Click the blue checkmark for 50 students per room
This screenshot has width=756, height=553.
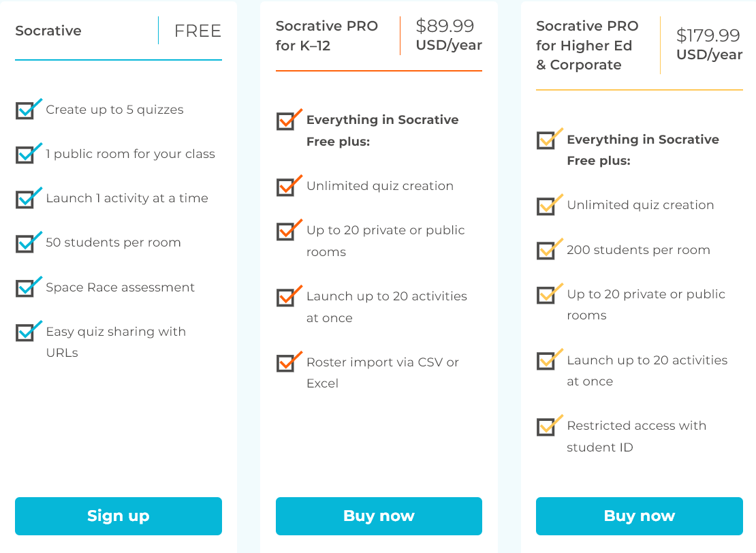tap(29, 242)
